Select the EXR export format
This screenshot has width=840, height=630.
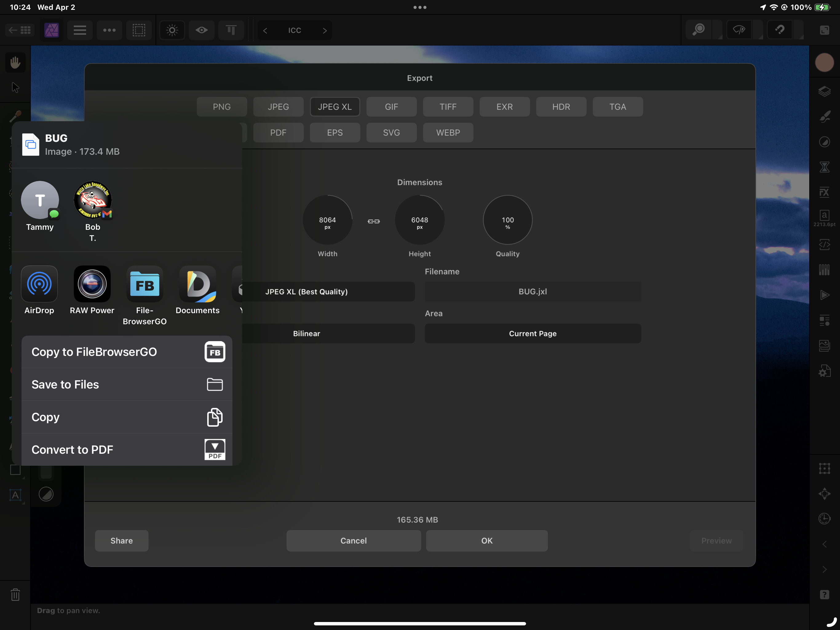(x=505, y=107)
